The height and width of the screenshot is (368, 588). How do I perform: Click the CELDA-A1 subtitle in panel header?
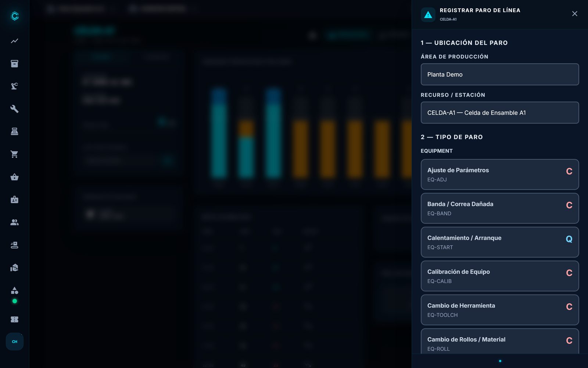(448, 19)
